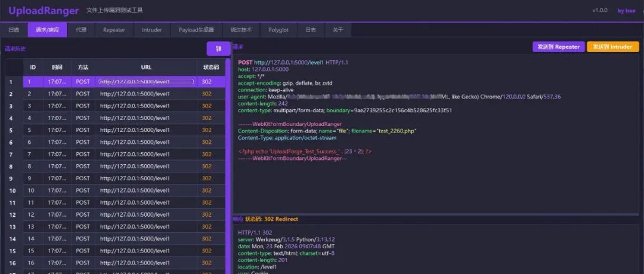Select request history row with ID 6

(124, 142)
